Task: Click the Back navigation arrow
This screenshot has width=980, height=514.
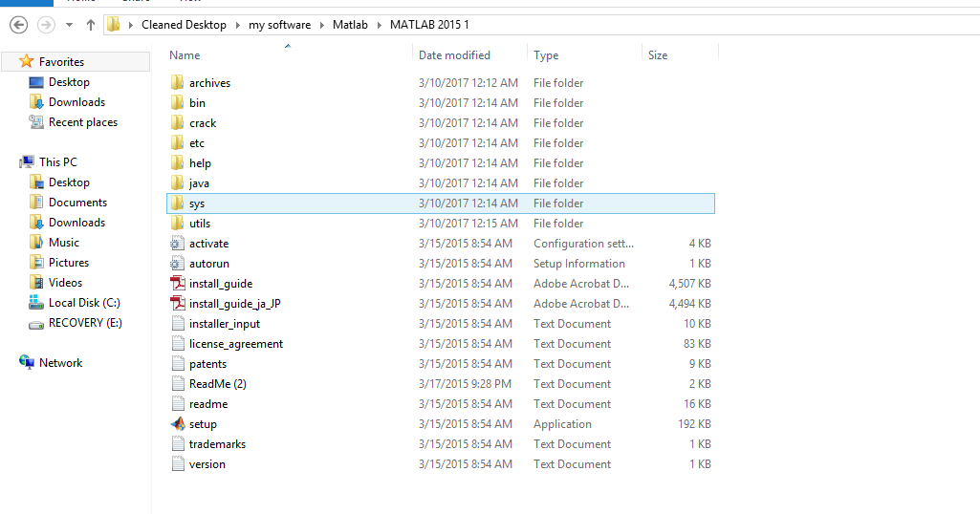Action: click(x=19, y=25)
